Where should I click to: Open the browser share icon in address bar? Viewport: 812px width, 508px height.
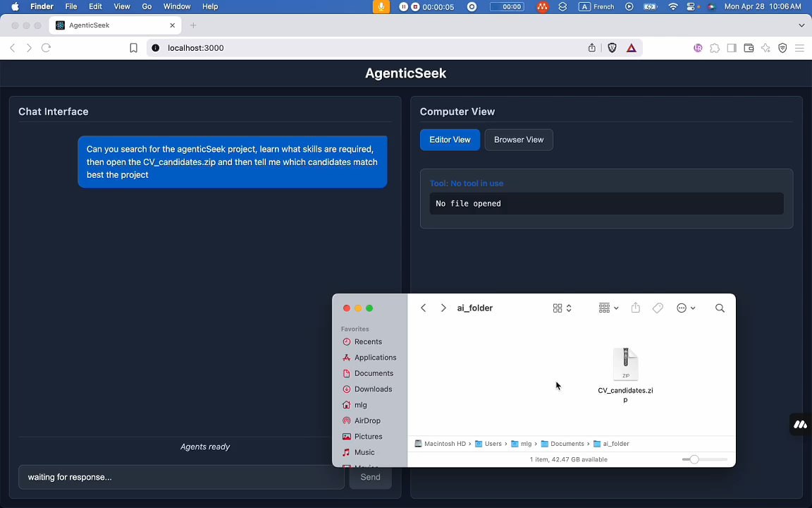(x=592, y=48)
